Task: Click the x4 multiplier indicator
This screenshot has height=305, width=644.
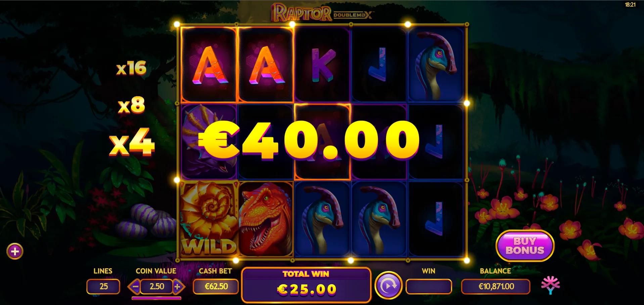Action: [132, 142]
